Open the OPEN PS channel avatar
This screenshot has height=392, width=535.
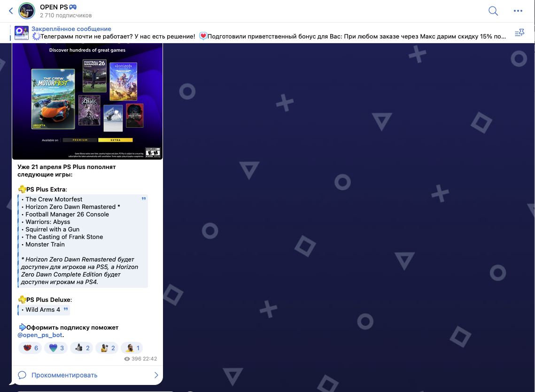[x=26, y=11]
